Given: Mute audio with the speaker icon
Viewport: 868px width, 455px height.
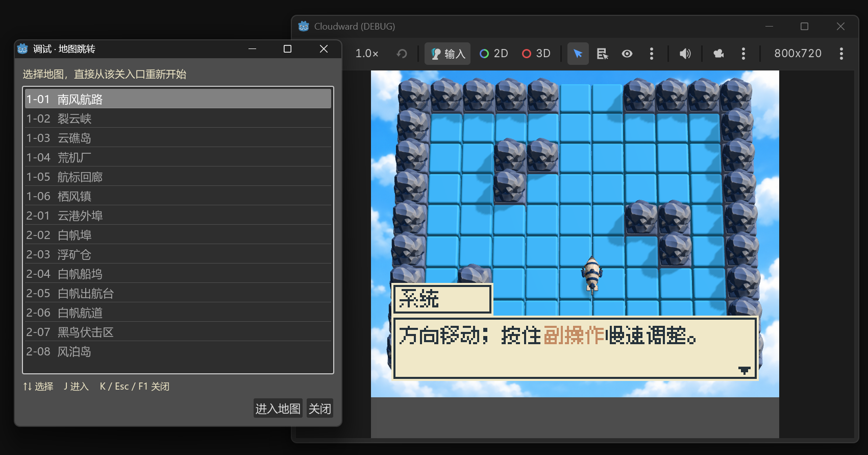Looking at the screenshot, I should [x=685, y=54].
